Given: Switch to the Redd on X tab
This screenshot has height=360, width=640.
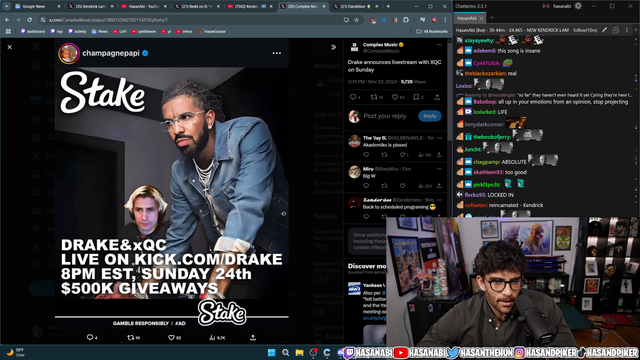Looking at the screenshot, I should coord(197,6).
